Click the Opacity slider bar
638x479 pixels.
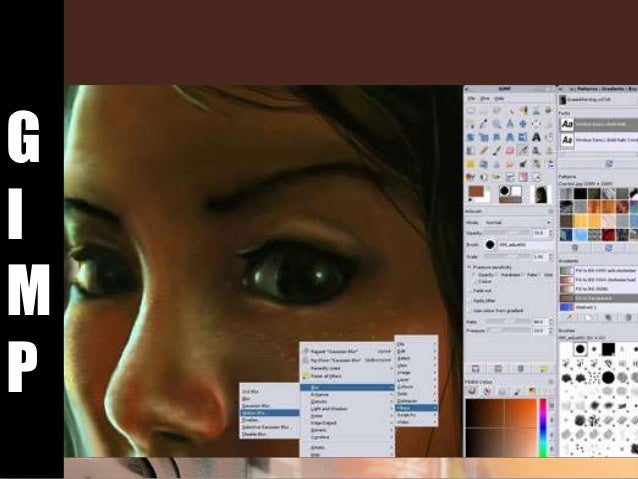click(x=508, y=233)
